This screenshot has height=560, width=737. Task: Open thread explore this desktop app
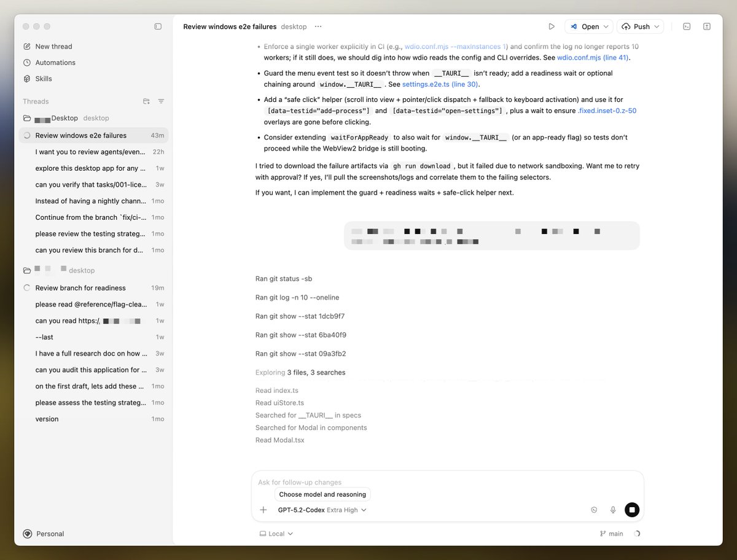93,168
